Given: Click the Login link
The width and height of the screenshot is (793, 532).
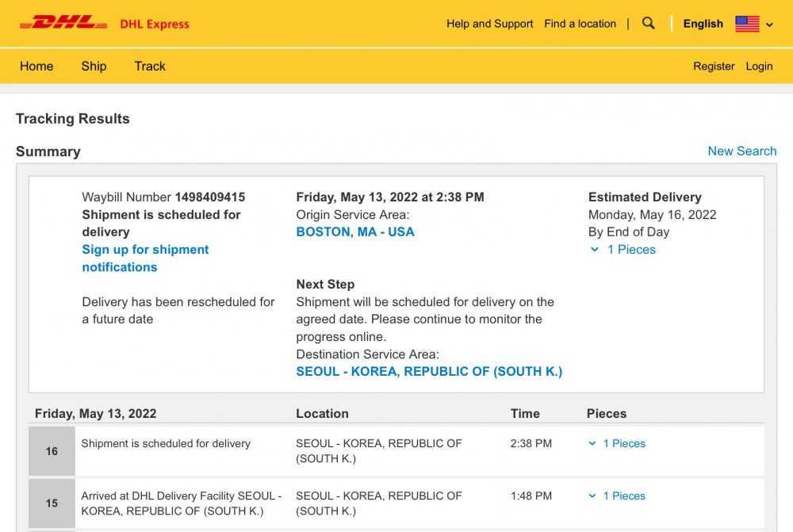Looking at the screenshot, I should click(759, 67).
